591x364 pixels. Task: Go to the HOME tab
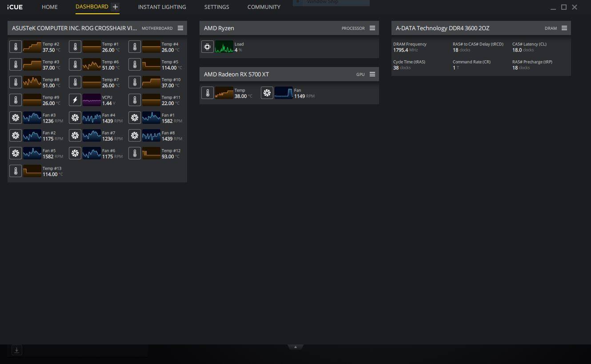click(50, 7)
